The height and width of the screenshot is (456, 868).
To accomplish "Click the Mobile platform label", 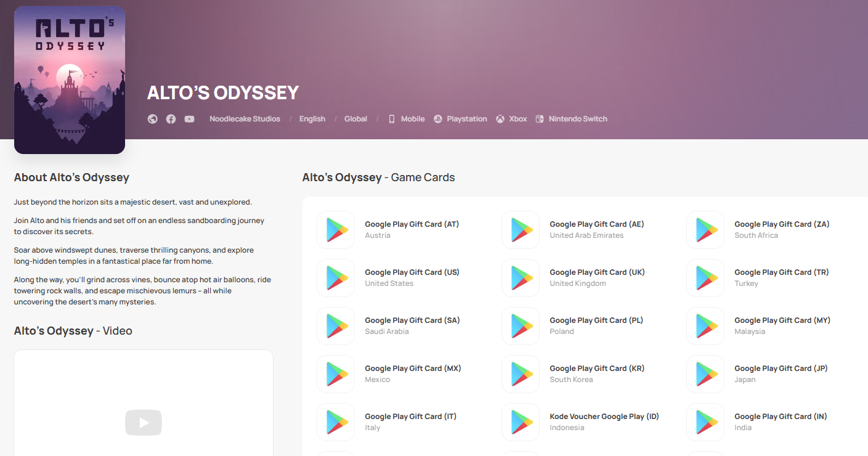I will point(413,119).
